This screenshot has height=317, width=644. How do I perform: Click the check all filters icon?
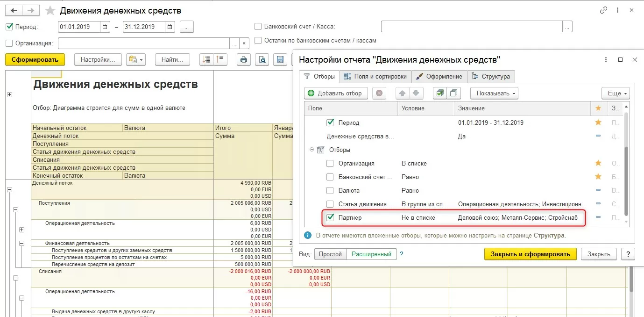click(x=439, y=93)
